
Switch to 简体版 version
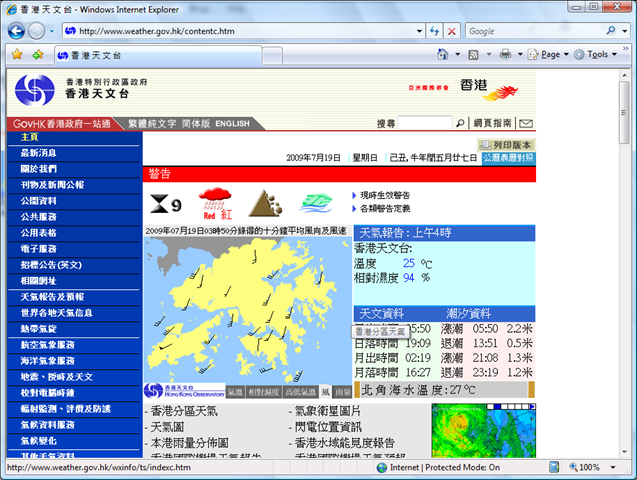(x=196, y=123)
